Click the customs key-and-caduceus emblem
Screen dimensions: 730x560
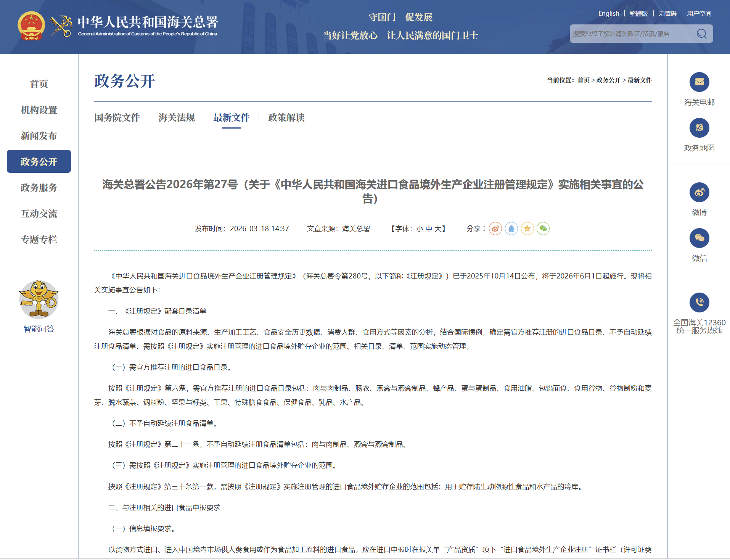point(61,26)
